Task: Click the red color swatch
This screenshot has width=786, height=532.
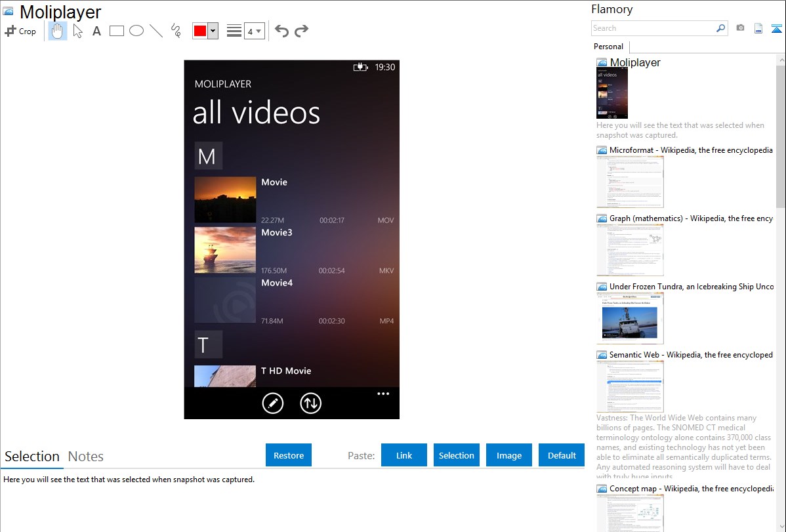Action: (200, 31)
